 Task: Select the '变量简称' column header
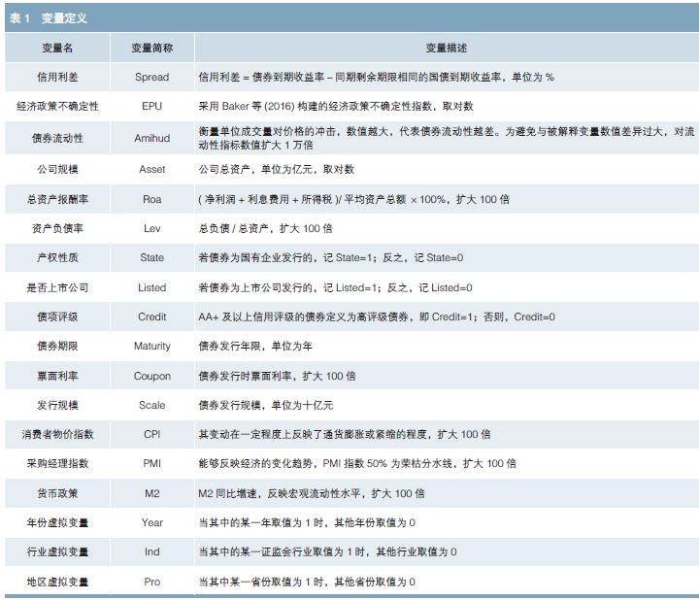151,48
